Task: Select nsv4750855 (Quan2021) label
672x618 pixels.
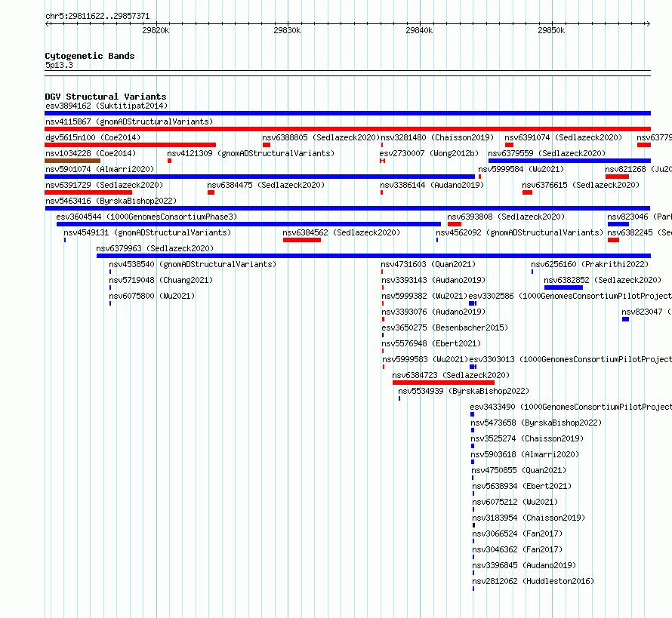Action: point(519,470)
